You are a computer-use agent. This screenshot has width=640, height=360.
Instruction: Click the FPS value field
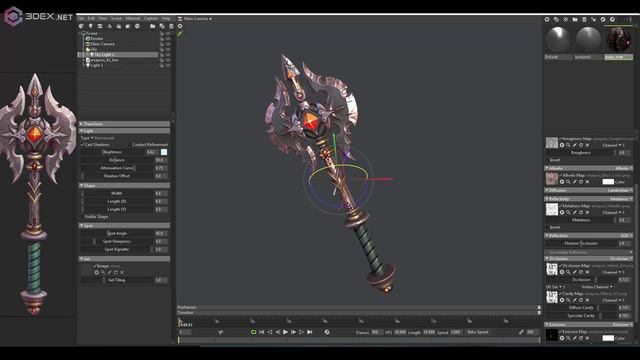coord(400,332)
